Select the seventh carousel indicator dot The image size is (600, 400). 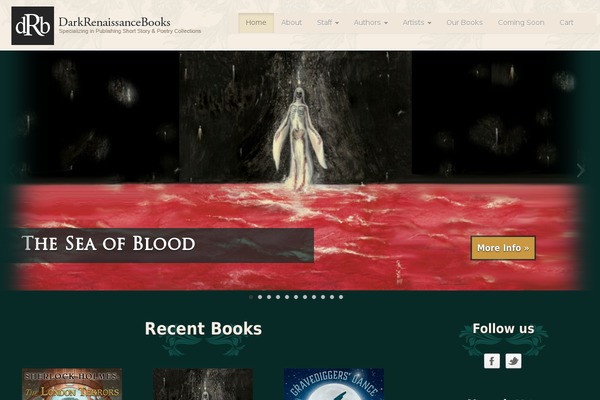(305, 297)
